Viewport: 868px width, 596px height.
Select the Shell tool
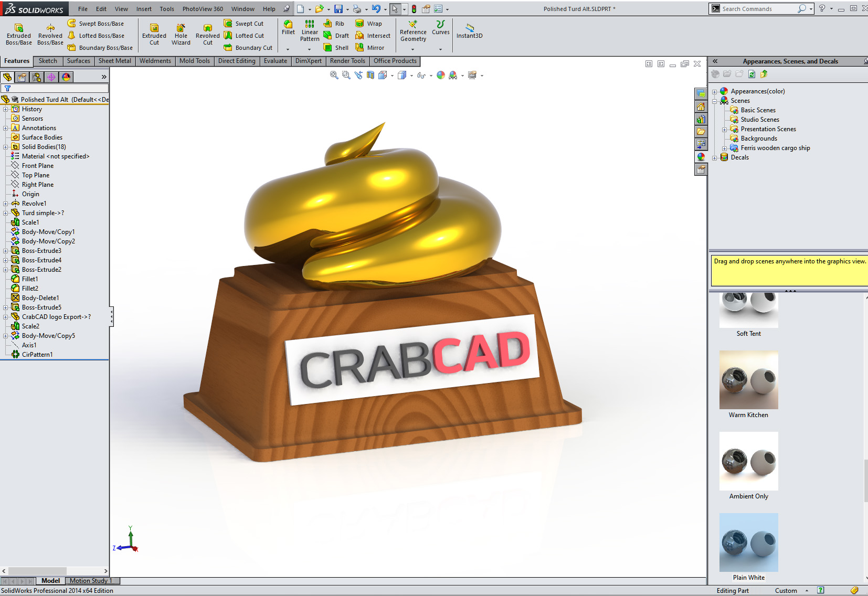point(336,48)
